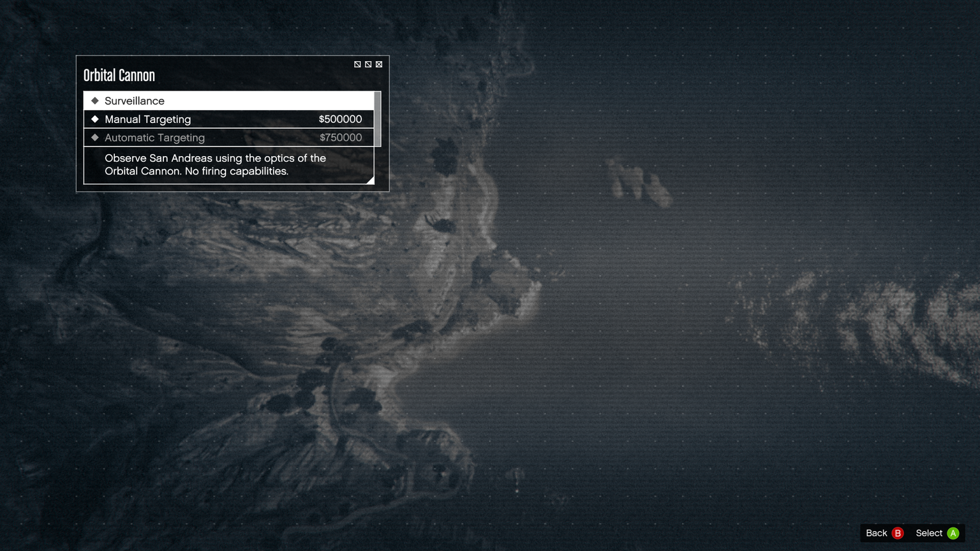Select the Surveillance menu option
The width and height of the screenshot is (980, 551).
click(135, 101)
